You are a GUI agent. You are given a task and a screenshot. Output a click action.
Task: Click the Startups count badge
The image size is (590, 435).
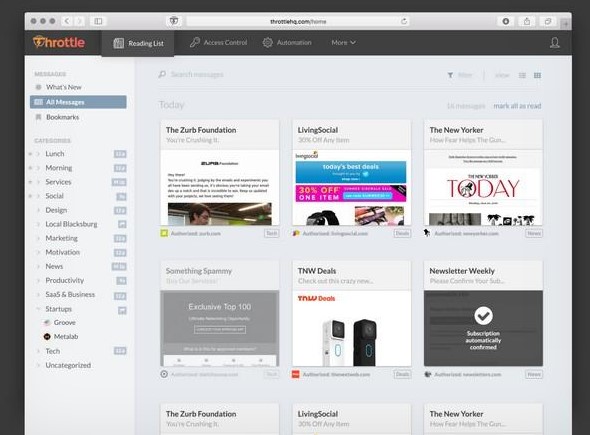point(122,310)
